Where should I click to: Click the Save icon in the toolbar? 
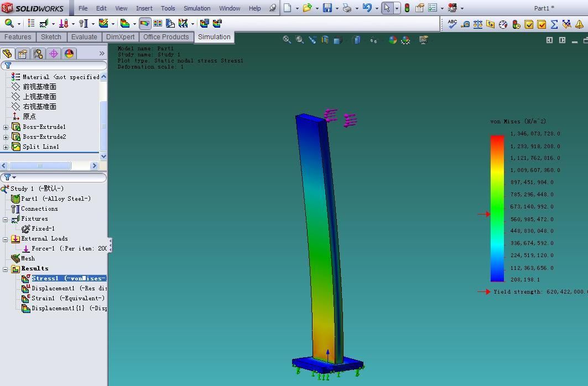pos(327,8)
